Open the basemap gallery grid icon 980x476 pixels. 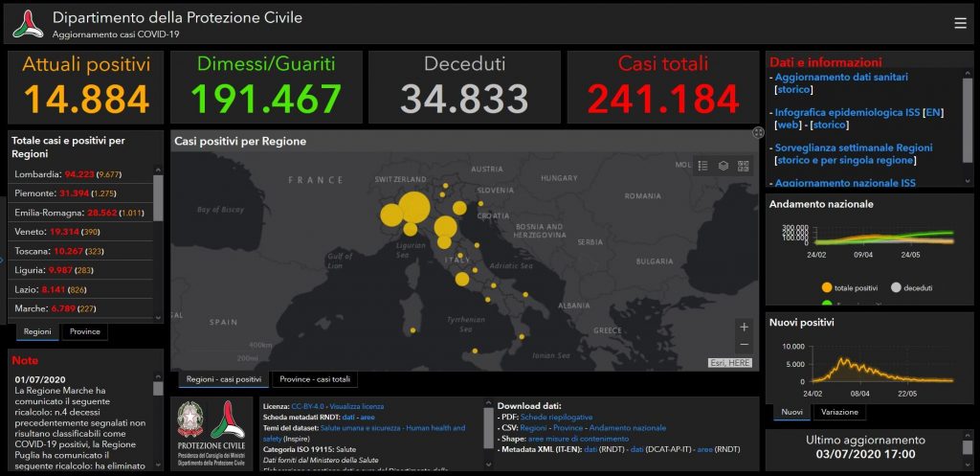(x=743, y=166)
